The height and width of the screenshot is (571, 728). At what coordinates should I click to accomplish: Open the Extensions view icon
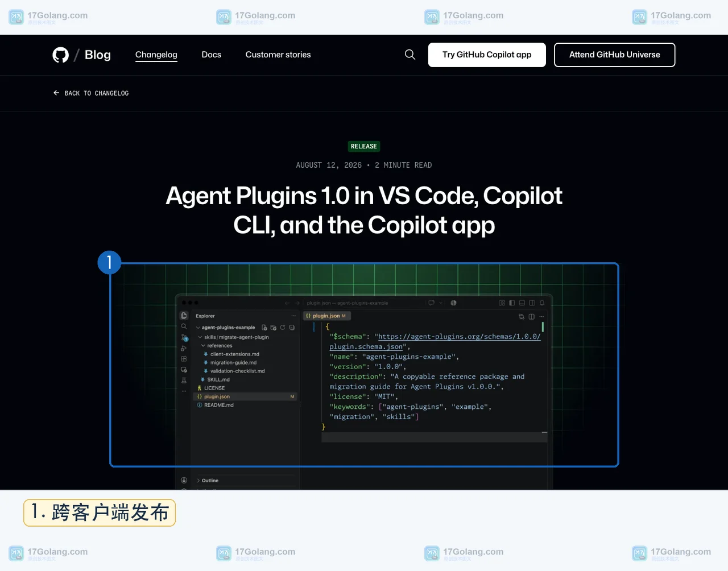pos(184,359)
